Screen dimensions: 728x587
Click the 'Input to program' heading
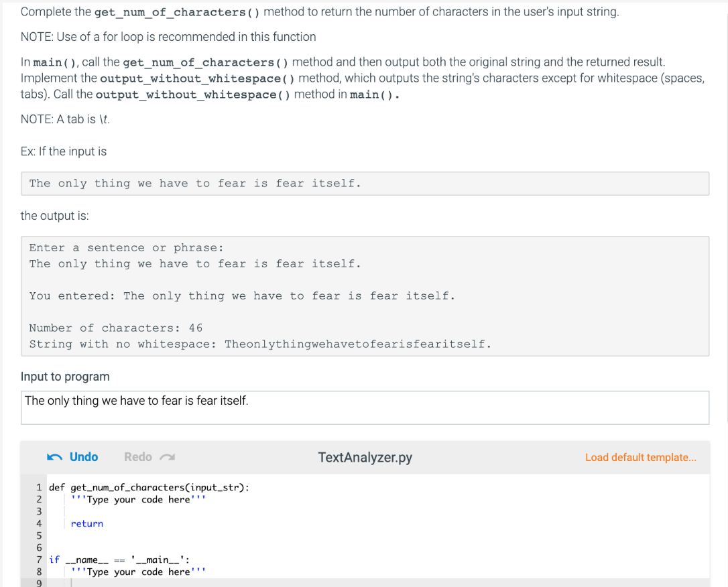[65, 377]
